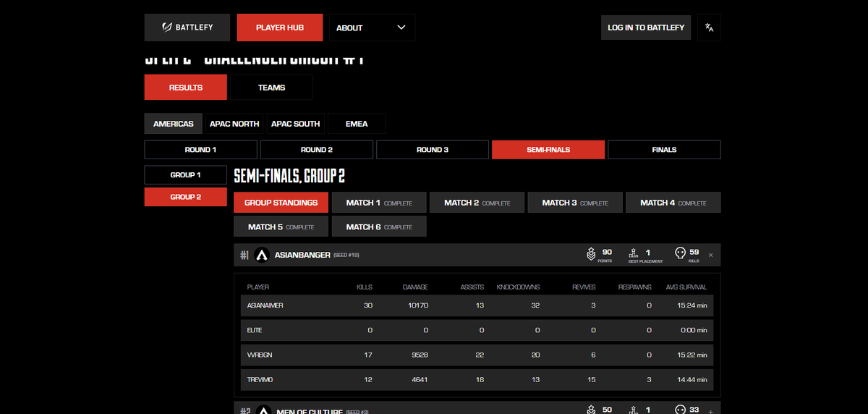Collapse the ASIANBANGER team row
868x414 pixels.
(x=710, y=255)
